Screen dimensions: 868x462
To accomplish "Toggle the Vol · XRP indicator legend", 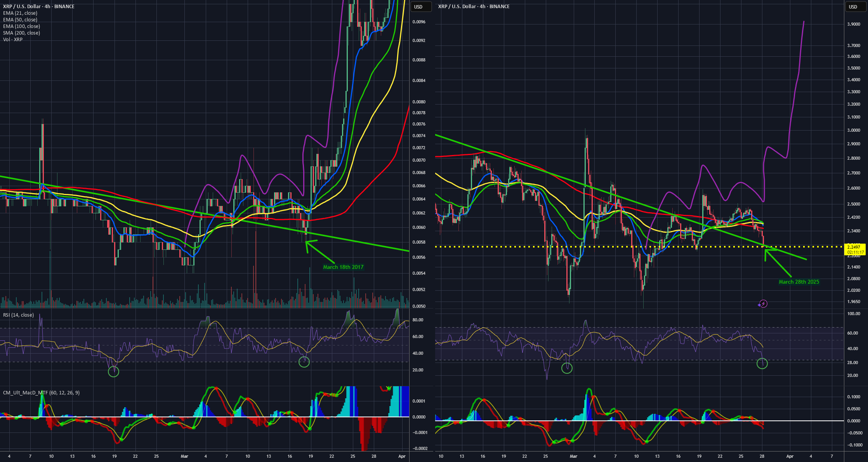I will (x=13, y=40).
